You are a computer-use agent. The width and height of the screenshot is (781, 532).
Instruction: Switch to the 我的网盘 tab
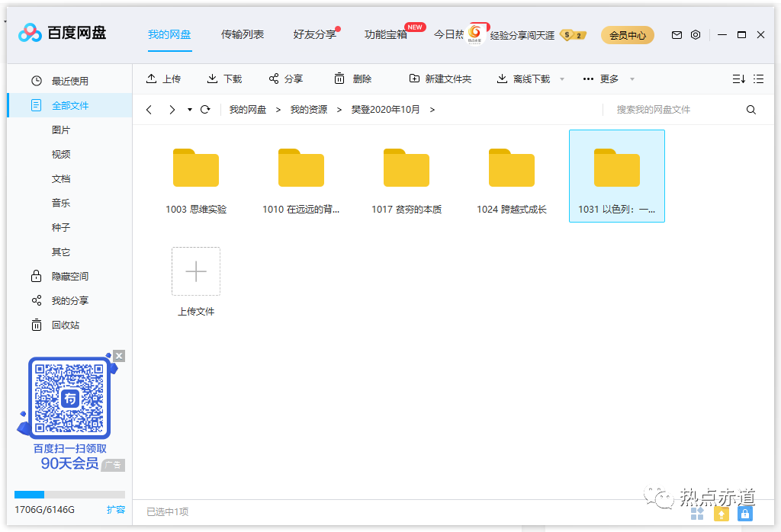[169, 34]
